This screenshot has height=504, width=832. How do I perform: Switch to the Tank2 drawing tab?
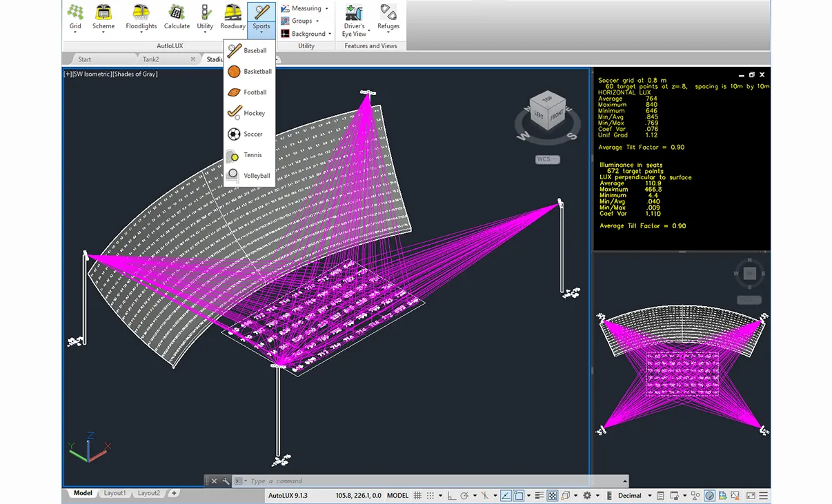point(150,59)
